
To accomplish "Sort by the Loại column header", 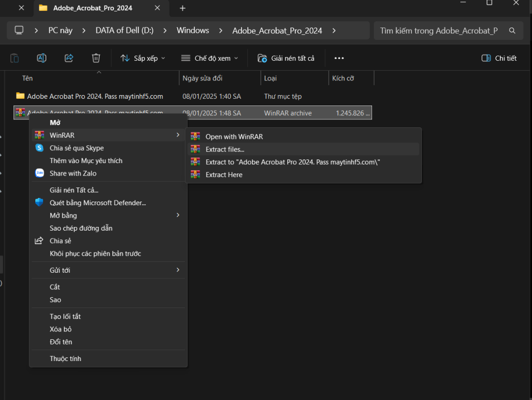I will pyautogui.click(x=270, y=78).
